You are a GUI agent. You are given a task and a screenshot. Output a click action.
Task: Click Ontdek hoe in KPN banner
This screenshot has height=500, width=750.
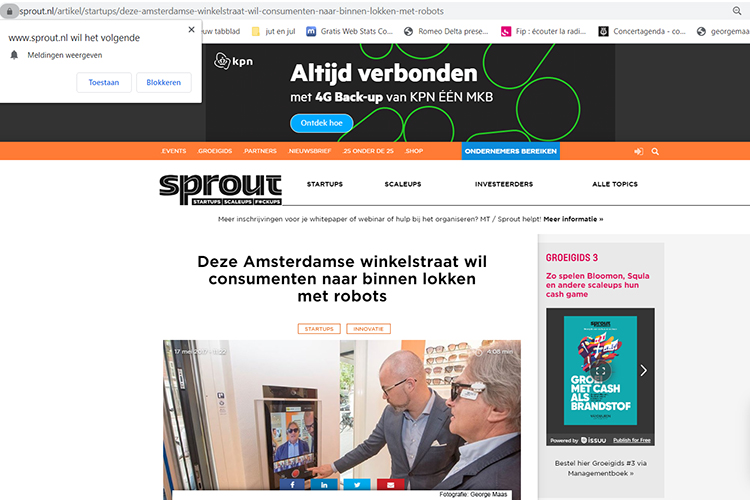[321, 123]
